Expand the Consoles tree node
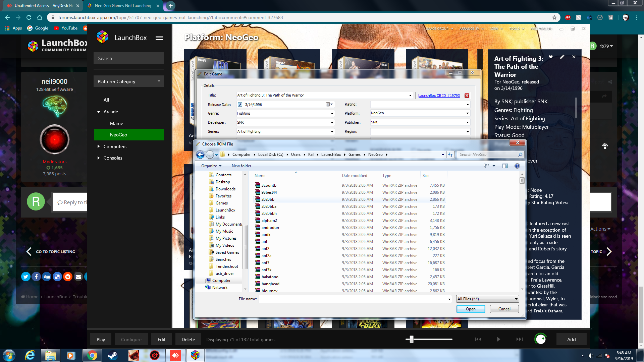This screenshot has height=362, width=644. point(99,158)
